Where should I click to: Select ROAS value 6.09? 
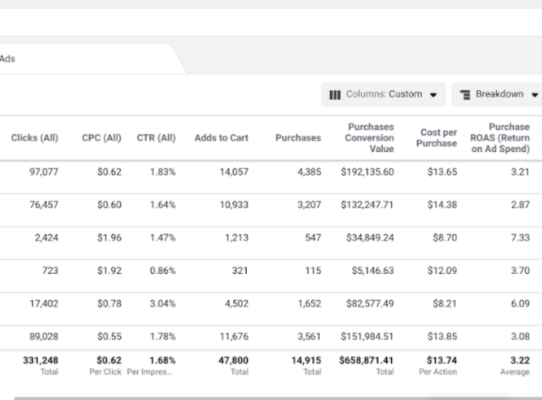pos(521,304)
